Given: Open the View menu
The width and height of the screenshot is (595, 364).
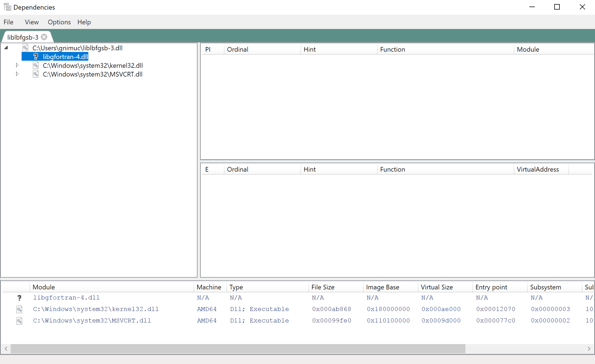Looking at the screenshot, I should [32, 22].
